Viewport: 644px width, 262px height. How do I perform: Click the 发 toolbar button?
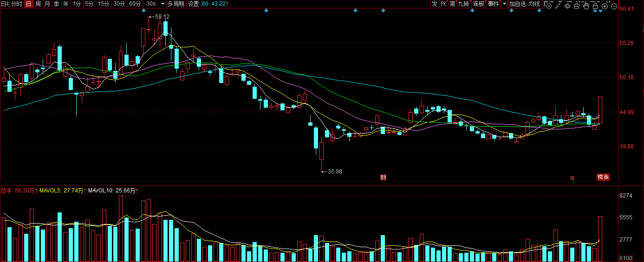pyautogui.click(x=435, y=4)
